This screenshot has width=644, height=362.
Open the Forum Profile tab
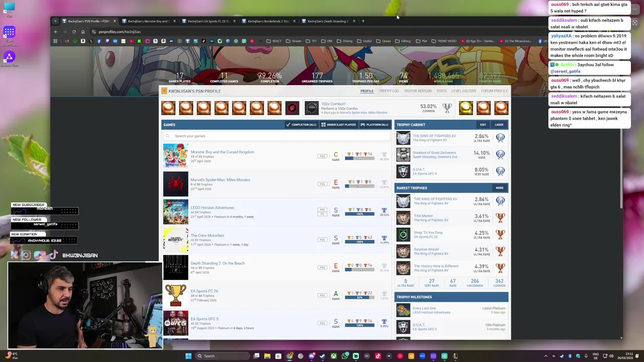coord(494,91)
